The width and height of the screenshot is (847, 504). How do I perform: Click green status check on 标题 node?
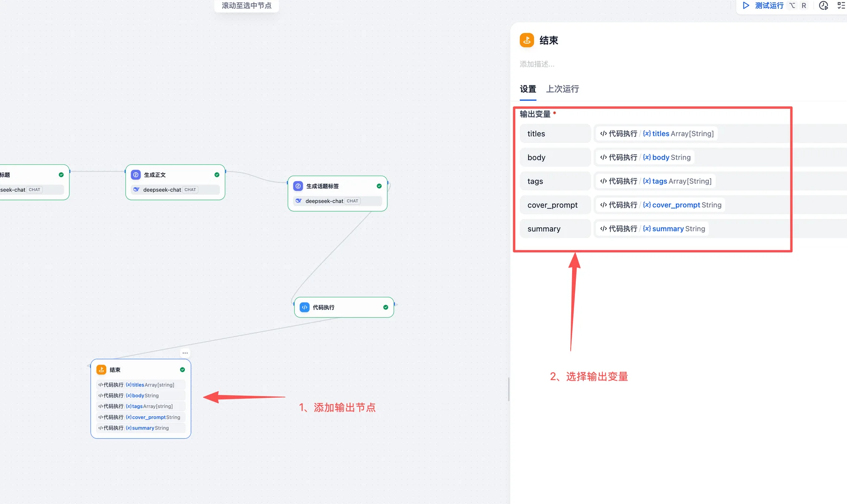(61, 175)
